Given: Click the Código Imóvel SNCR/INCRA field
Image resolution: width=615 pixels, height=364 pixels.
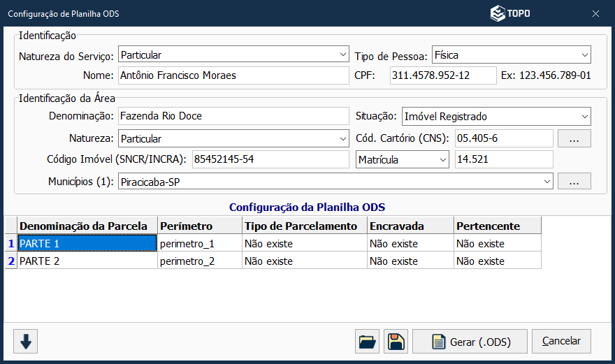Looking at the screenshot, I should (x=269, y=160).
